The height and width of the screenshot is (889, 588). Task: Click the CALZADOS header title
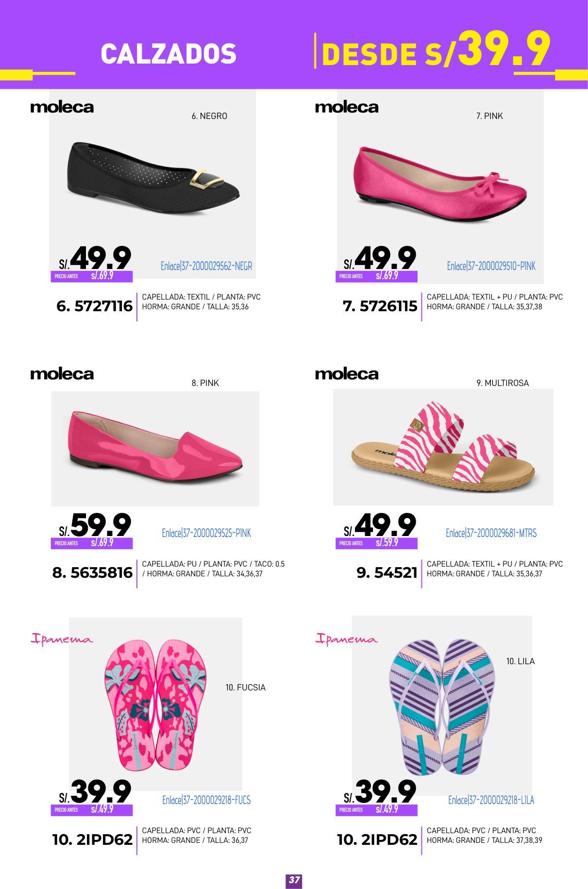click(168, 53)
